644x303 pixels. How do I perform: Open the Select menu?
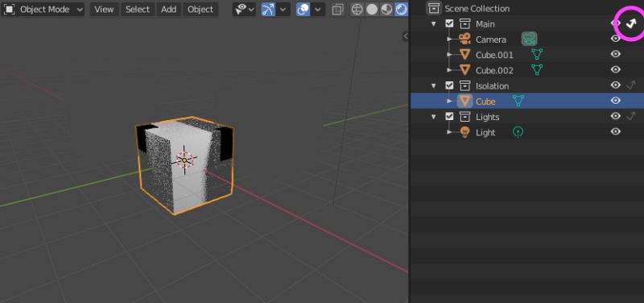[137, 9]
